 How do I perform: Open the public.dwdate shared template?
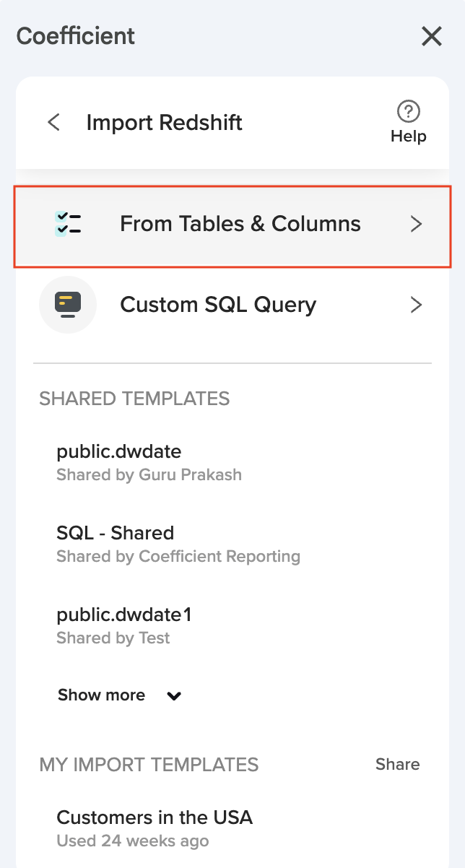click(119, 452)
